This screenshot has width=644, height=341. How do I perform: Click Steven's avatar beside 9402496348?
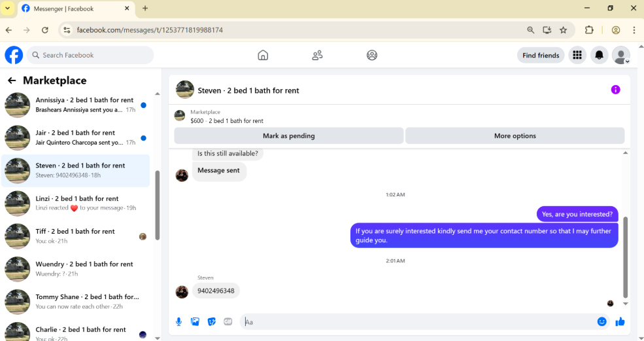[182, 292]
